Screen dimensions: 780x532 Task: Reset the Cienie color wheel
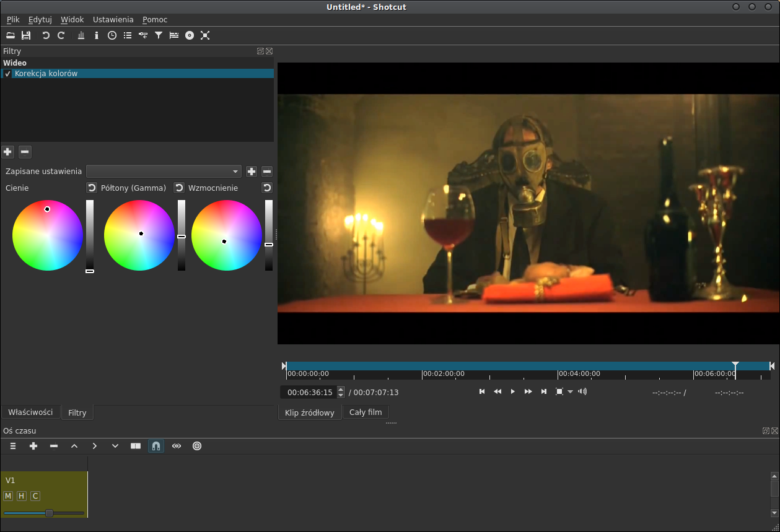click(91, 188)
